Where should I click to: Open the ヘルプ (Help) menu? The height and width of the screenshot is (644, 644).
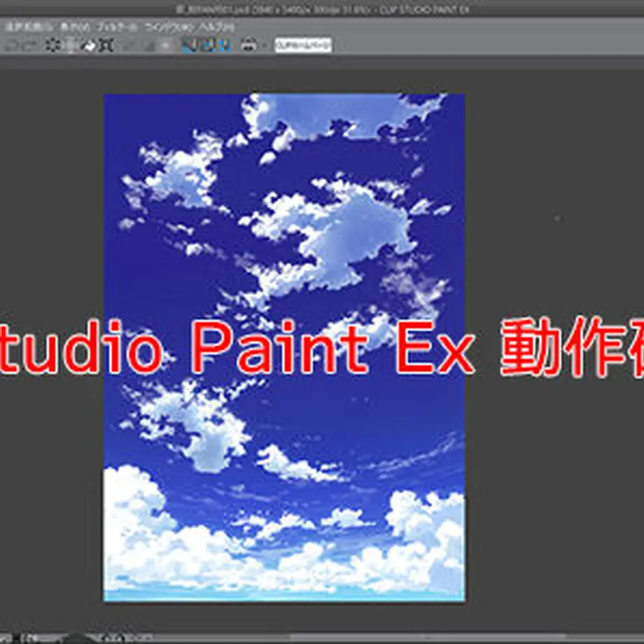pyautogui.click(x=218, y=27)
